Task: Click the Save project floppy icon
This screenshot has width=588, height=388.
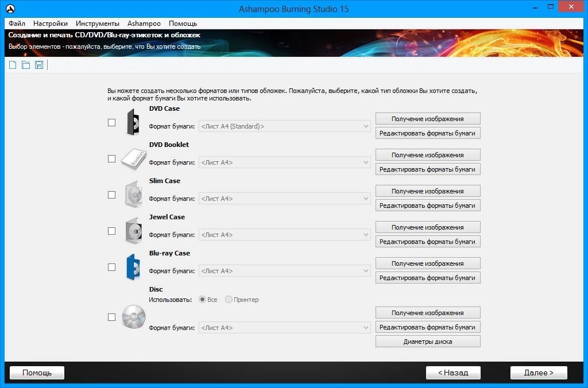Action: [x=39, y=65]
